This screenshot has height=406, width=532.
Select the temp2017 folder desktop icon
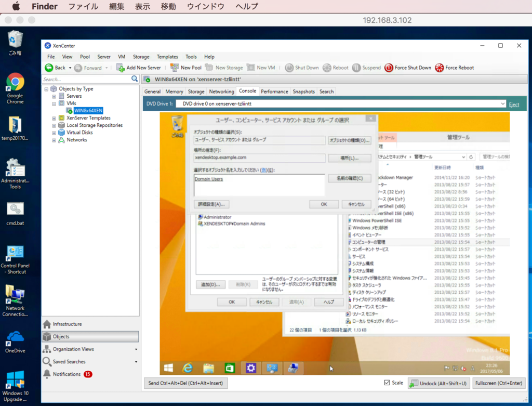tap(15, 128)
